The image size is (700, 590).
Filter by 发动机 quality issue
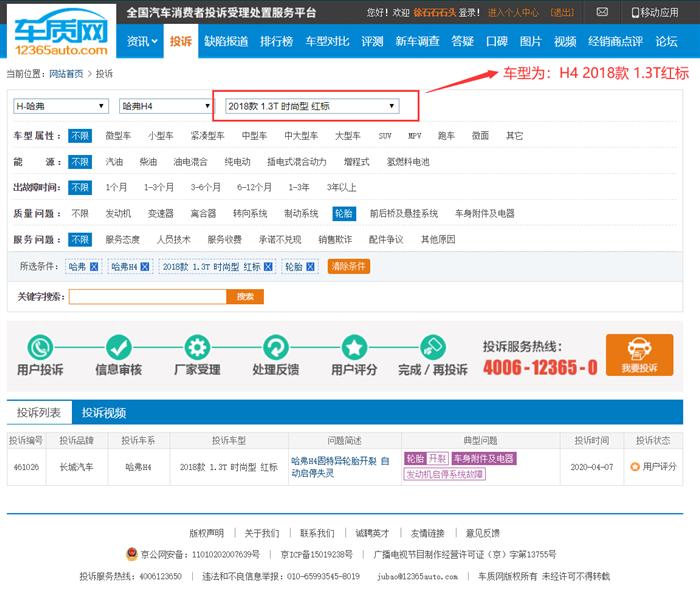click(118, 213)
